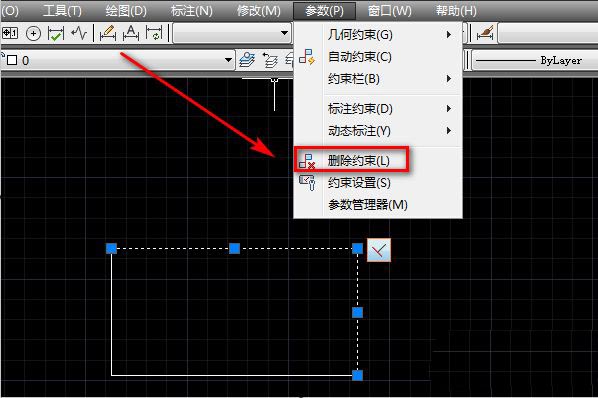598x398 pixels.
Task: Click the Tolerance icon in dimension toolbar
Action: point(10,33)
